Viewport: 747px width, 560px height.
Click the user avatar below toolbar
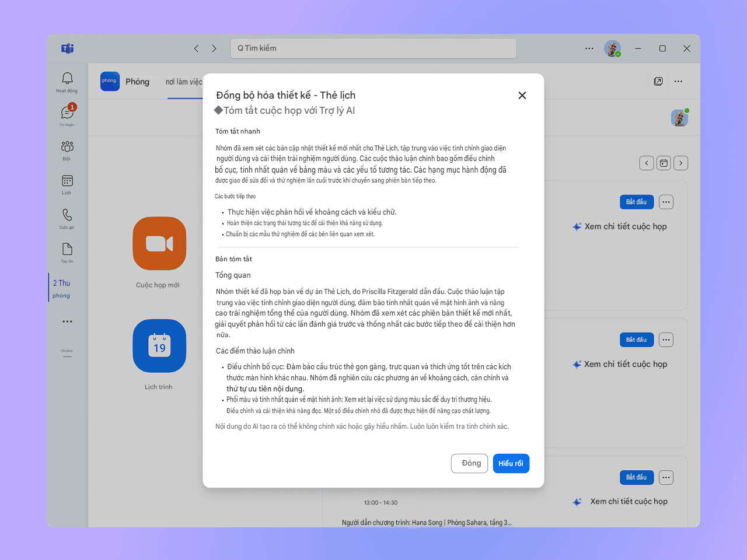click(x=679, y=118)
